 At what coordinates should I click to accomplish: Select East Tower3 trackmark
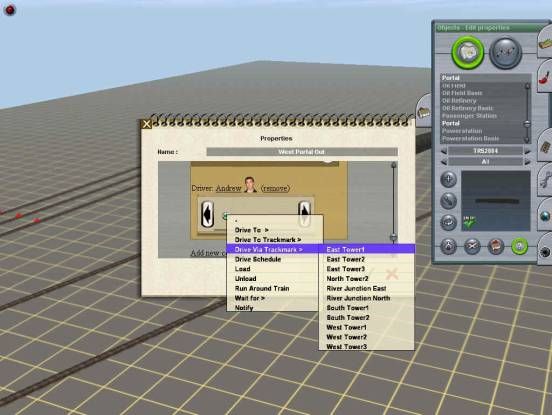(x=366, y=269)
